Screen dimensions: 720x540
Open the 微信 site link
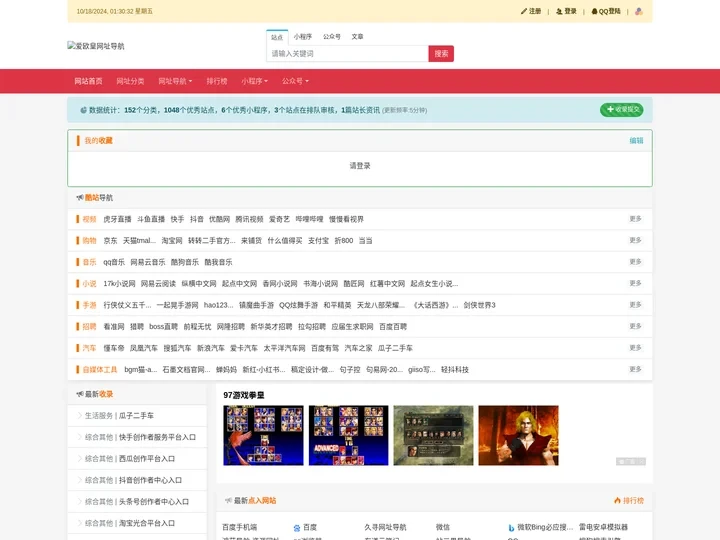[443, 527]
